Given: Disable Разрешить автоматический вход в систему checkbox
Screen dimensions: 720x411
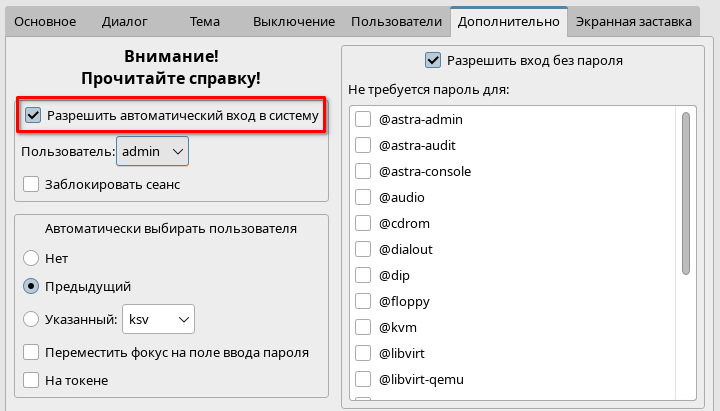Looking at the screenshot, I should (34, 116).
